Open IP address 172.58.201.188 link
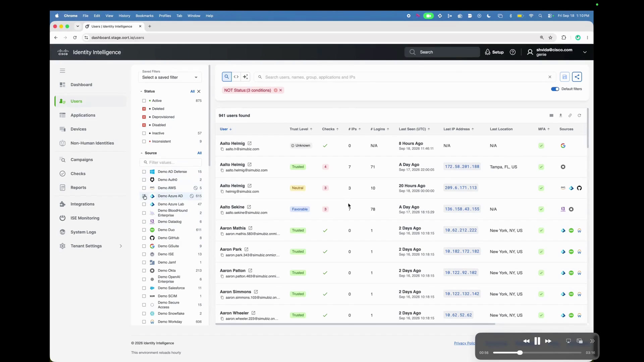644x362 pixels. tap(462, 167)
